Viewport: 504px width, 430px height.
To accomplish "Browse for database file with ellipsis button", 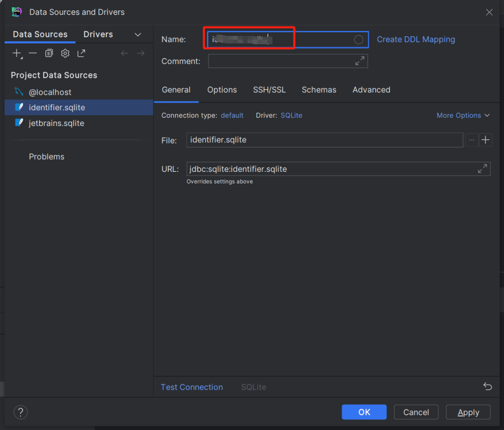I will coord(471,140).
